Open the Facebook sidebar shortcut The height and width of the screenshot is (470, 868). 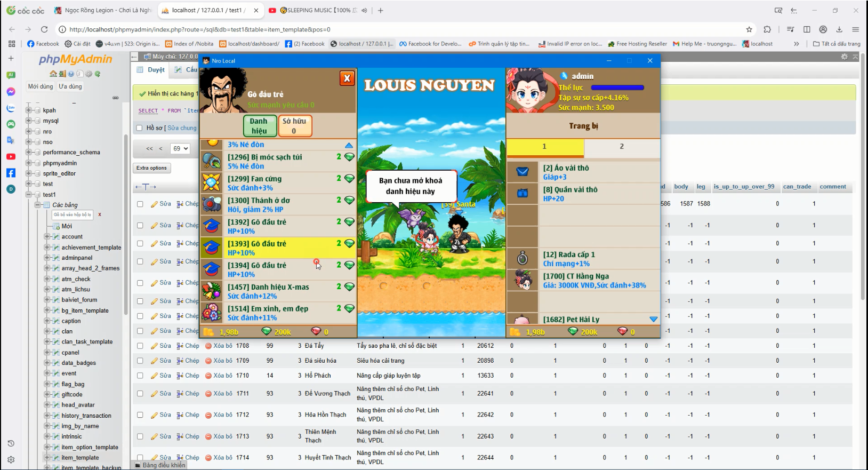[x=11, y=173]
